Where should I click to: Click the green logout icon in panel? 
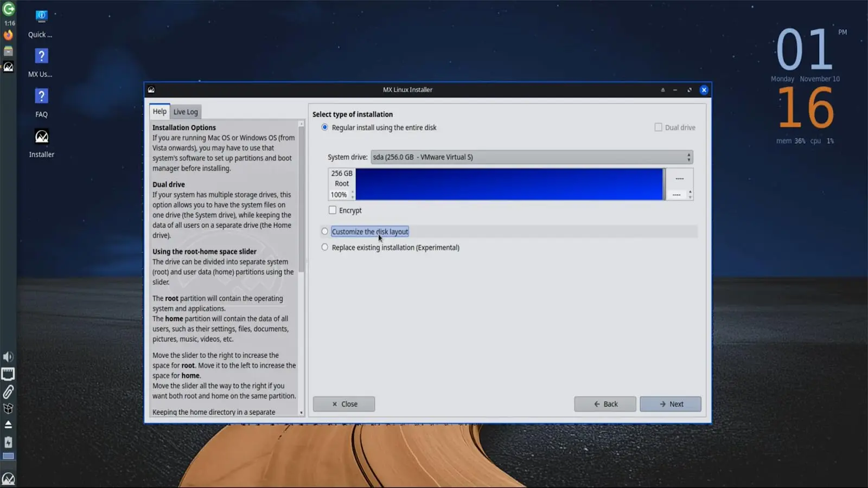pos(9,9)
